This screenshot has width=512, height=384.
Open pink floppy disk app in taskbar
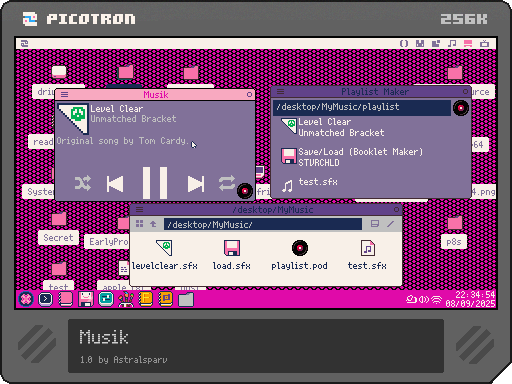click(x=86, y=299)
